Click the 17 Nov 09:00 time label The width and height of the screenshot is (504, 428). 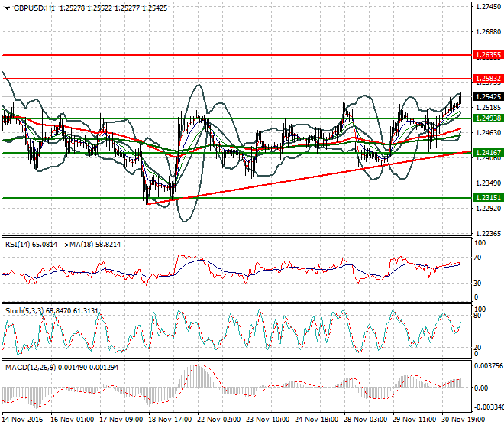121,420
